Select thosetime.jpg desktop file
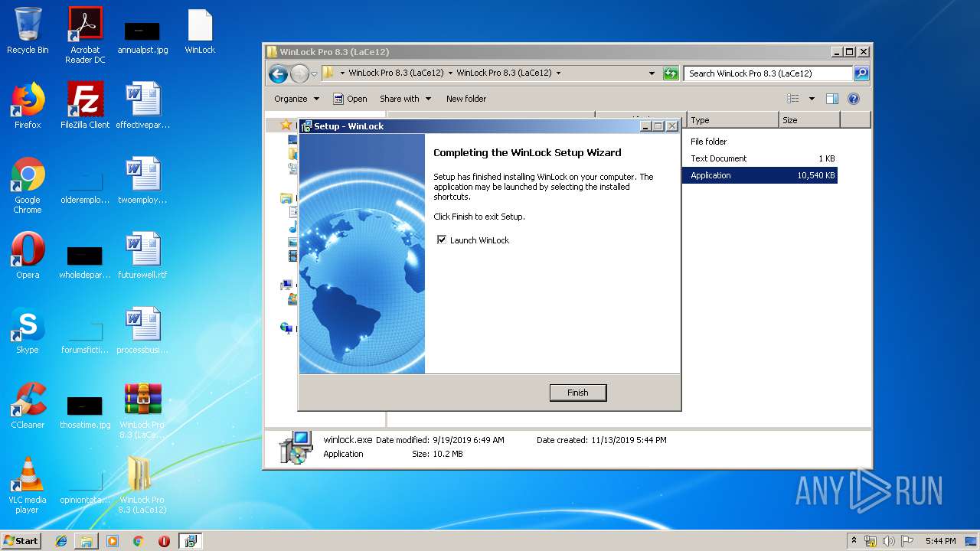 [85, 411]
